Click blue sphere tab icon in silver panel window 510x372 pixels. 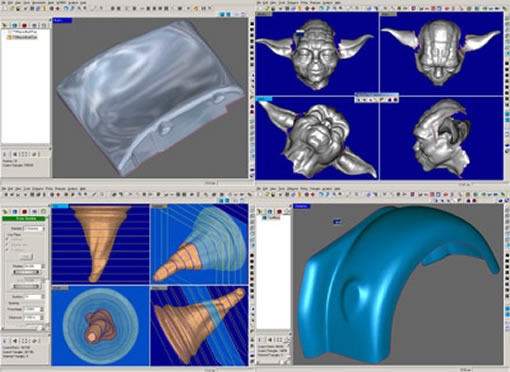[x=15, y=25]
